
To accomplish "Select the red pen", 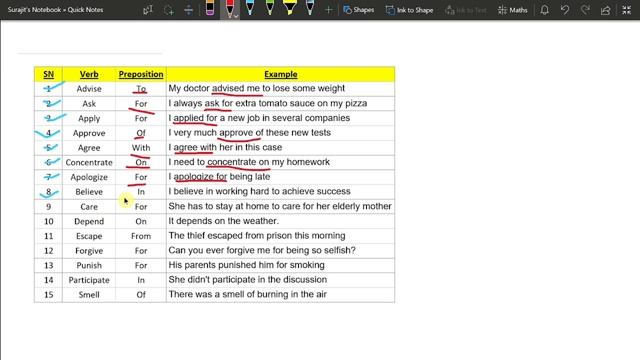I will click(x=229, y=8).
